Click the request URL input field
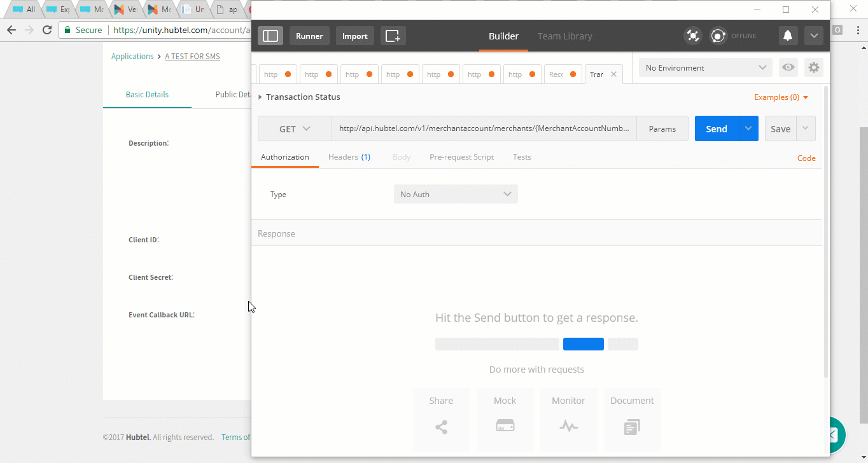 pos(484,128)
